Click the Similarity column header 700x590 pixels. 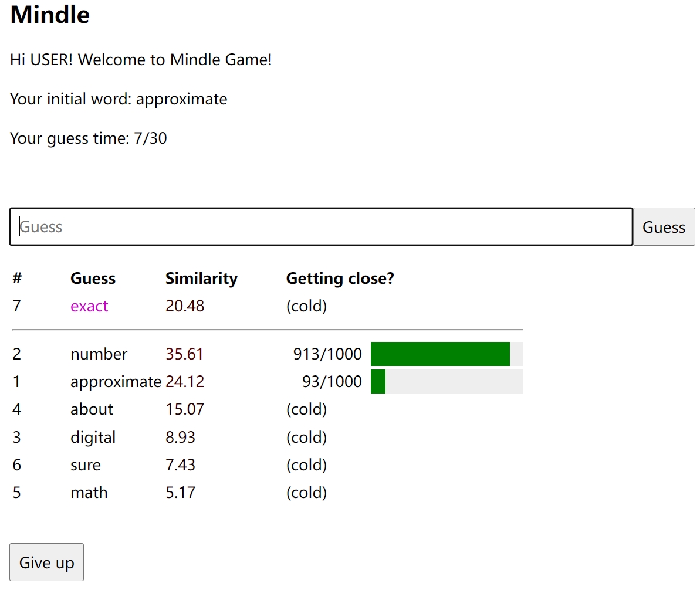[x=201, y=278]
